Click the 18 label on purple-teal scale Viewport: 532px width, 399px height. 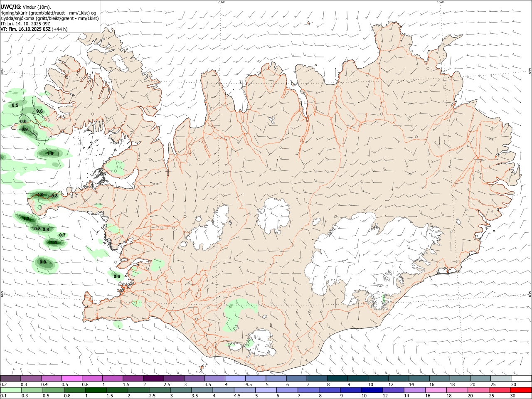point(452,384)
